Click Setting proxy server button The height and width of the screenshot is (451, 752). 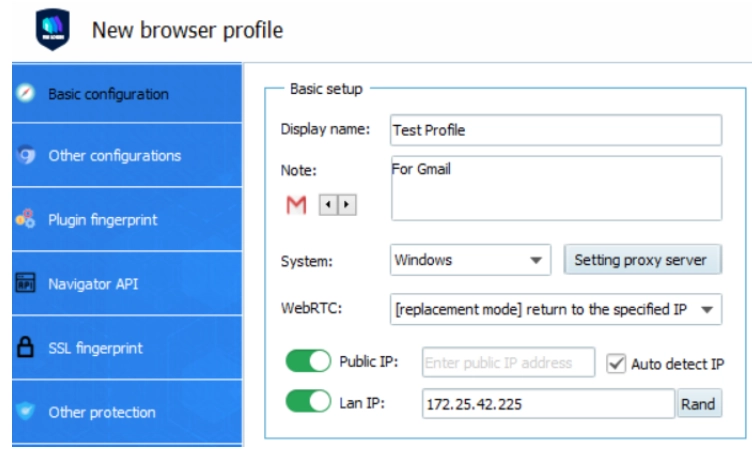643,260
